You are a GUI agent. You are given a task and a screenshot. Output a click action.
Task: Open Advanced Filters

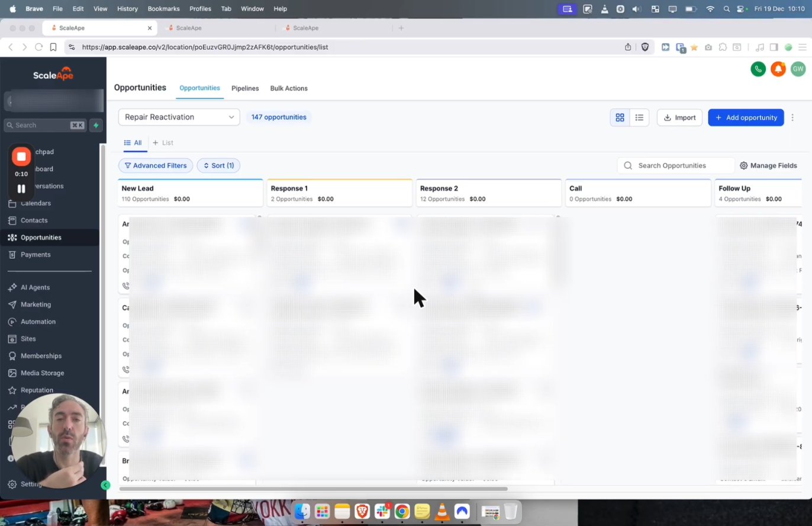[x=156, y=166]
